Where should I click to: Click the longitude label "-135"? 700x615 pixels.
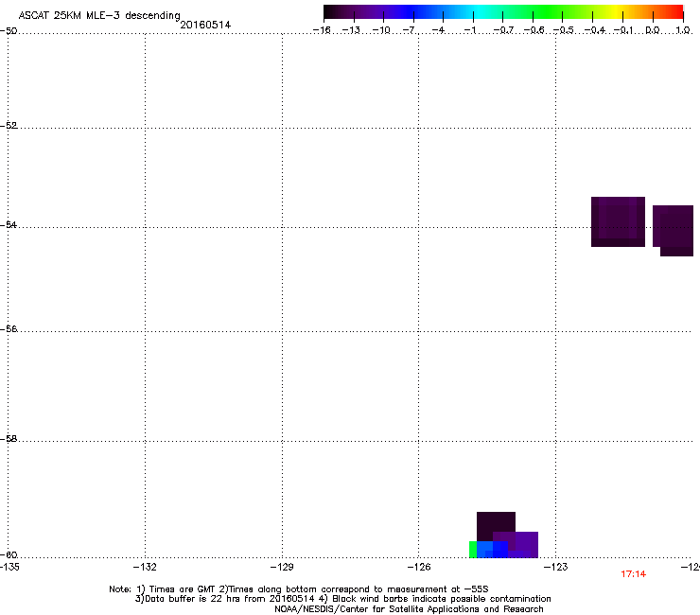[9, 567]
